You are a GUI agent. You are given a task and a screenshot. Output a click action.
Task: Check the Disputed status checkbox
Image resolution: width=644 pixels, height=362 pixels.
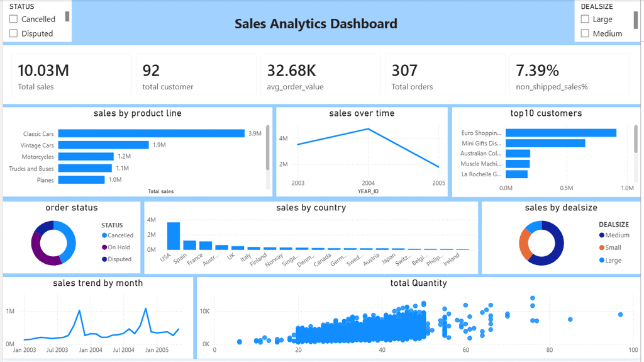click(14, 33)
